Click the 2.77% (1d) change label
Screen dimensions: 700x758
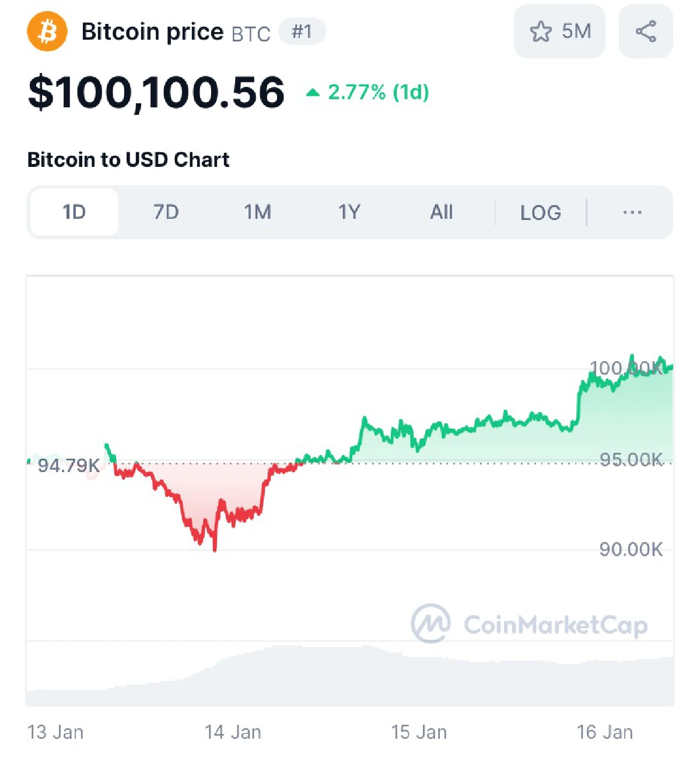point(378,92)
